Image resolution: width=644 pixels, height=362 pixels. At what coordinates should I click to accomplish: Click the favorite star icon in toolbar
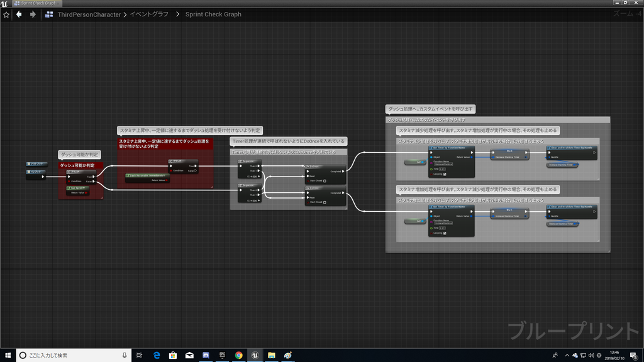(x=6, y=14)
